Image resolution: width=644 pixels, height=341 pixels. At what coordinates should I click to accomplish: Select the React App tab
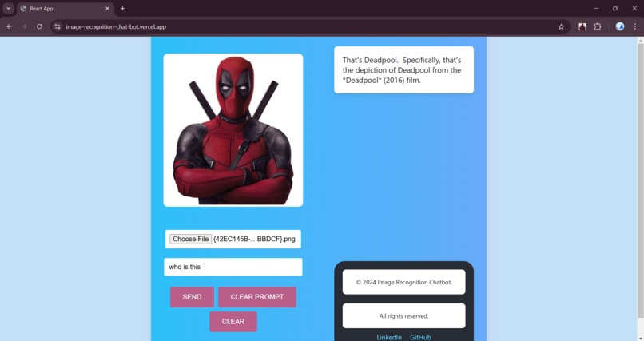click(x=66, y=9)
